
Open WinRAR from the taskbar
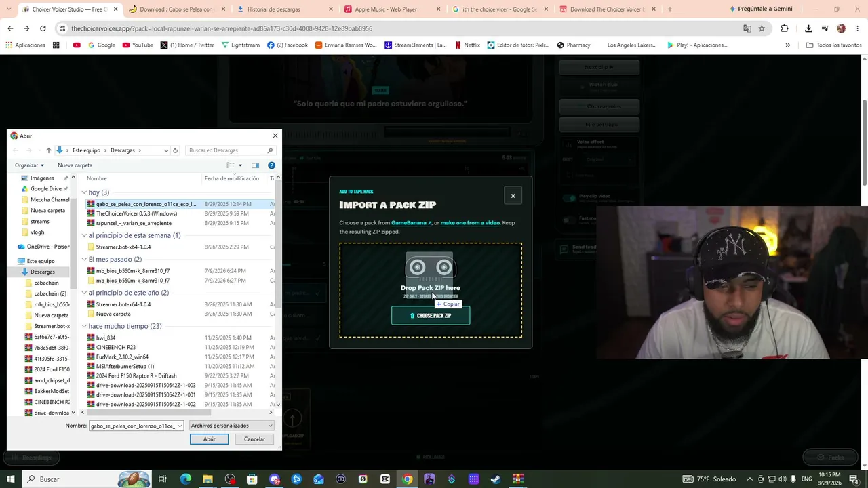[518, 479]
